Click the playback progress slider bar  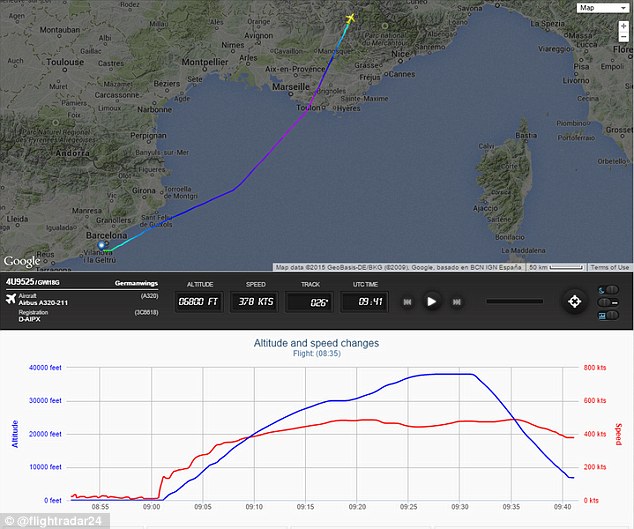[x=514, y=300]
